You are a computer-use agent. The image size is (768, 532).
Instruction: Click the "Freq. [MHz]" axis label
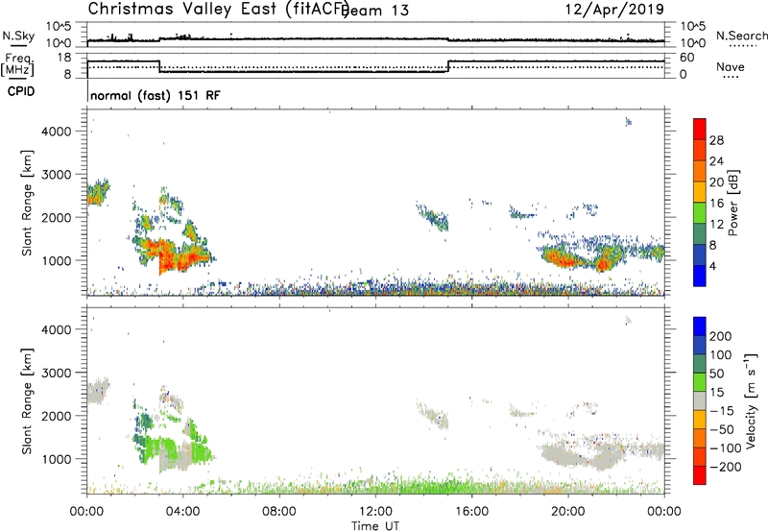pyautogui.click(x=18, y=65)
